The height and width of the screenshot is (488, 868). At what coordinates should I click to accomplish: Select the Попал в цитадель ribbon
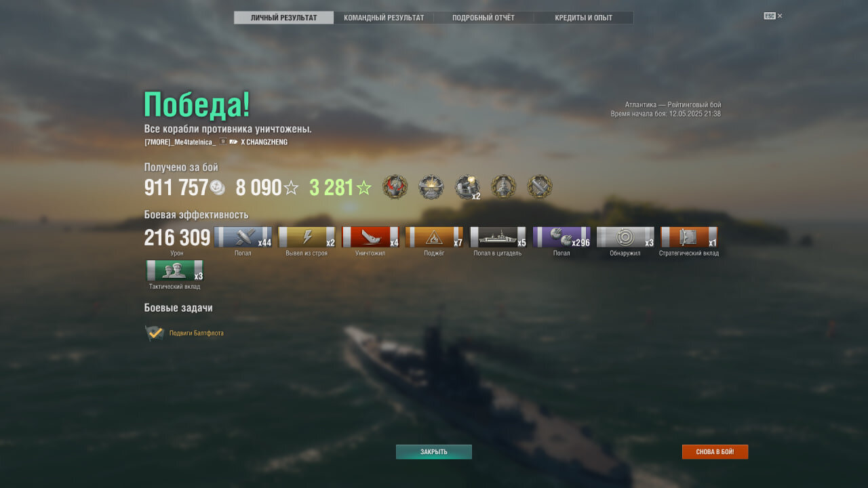click(x=498, y=237)
